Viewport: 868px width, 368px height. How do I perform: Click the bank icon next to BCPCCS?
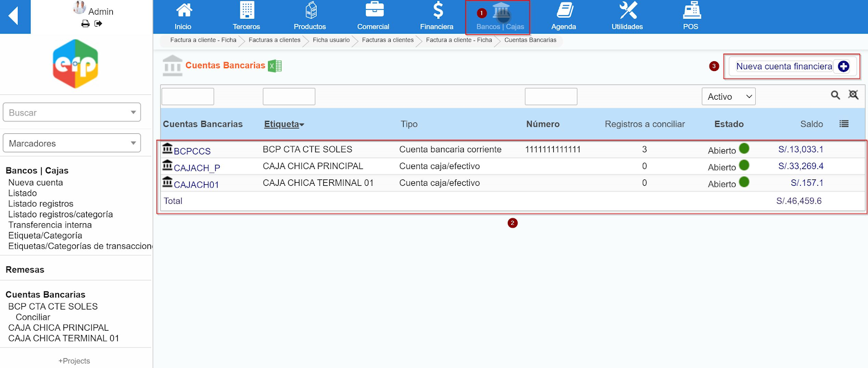pos(168,148)
